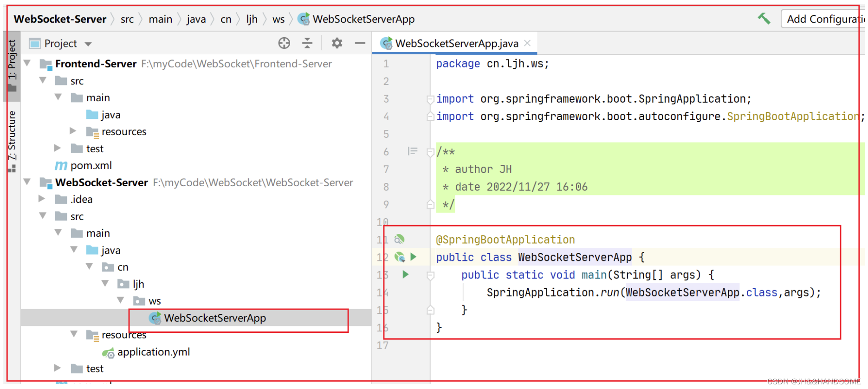This screenshot has height=389, width=868.
Task: Fold the Javadoc comment on line 6
Action: [430, 152]
